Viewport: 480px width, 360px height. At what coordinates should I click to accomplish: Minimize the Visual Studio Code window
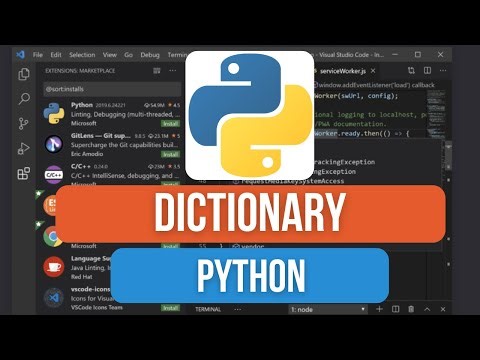(395, 54)
